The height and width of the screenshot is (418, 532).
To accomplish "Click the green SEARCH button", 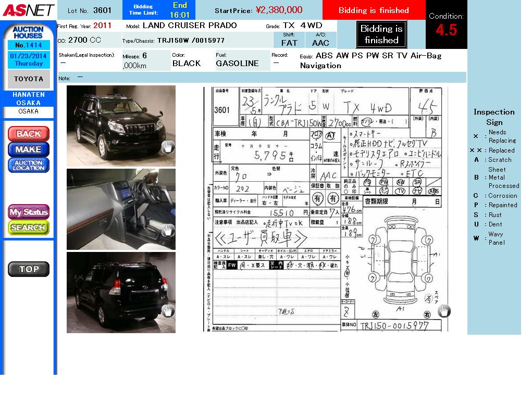I will (29, 227).
